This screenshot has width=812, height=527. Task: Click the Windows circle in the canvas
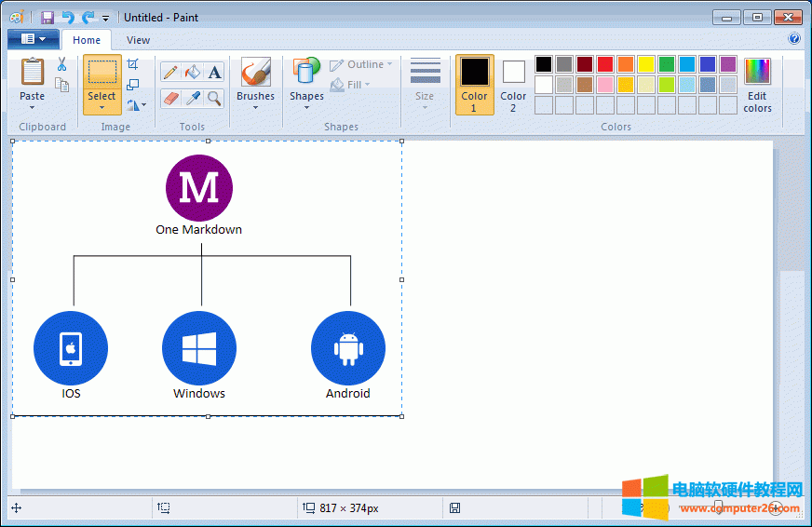(x=199, y=348)
